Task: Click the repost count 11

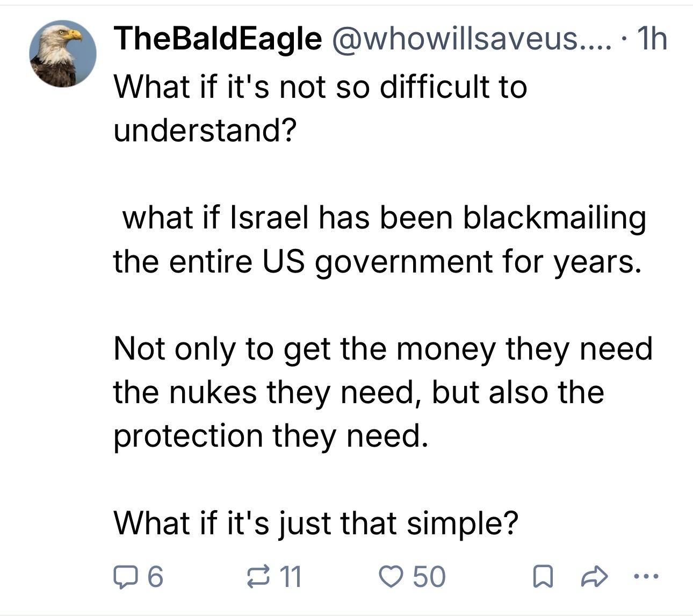Action: [291, 577]
